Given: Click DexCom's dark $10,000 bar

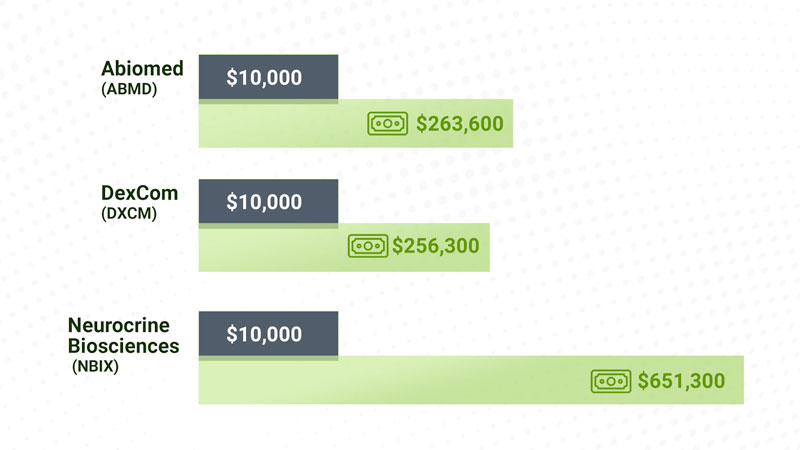Looking at the screenshot, I should coord(268,202).
